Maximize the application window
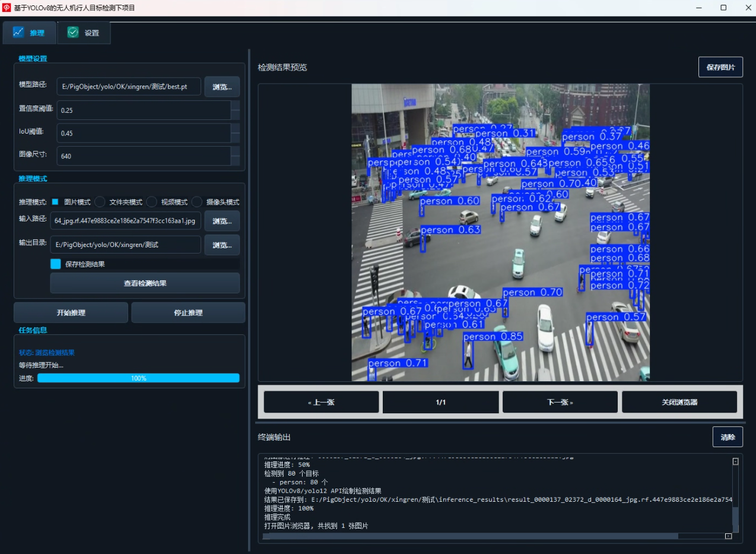756x554 pixels. (723, 8)
